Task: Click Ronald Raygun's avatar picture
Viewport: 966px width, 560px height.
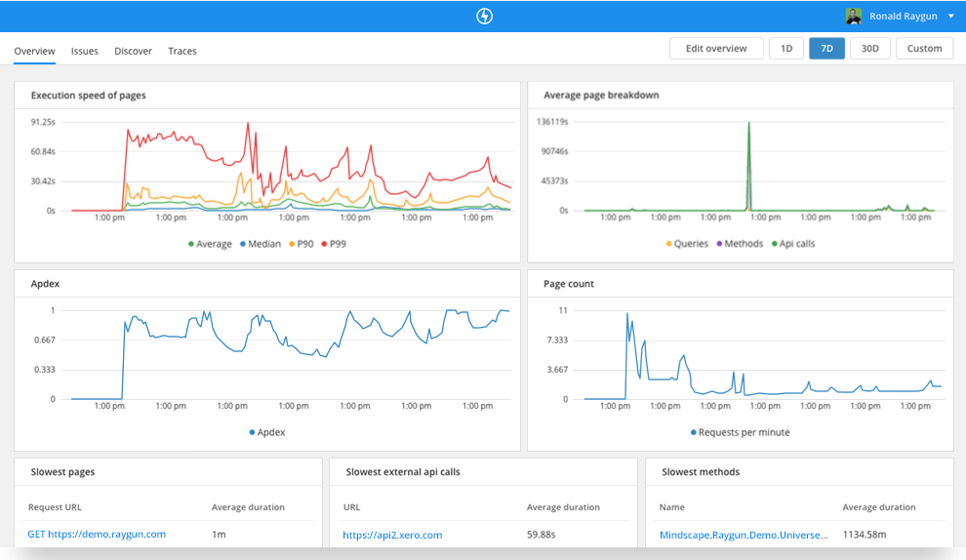Action: click(x=854, y=16)
